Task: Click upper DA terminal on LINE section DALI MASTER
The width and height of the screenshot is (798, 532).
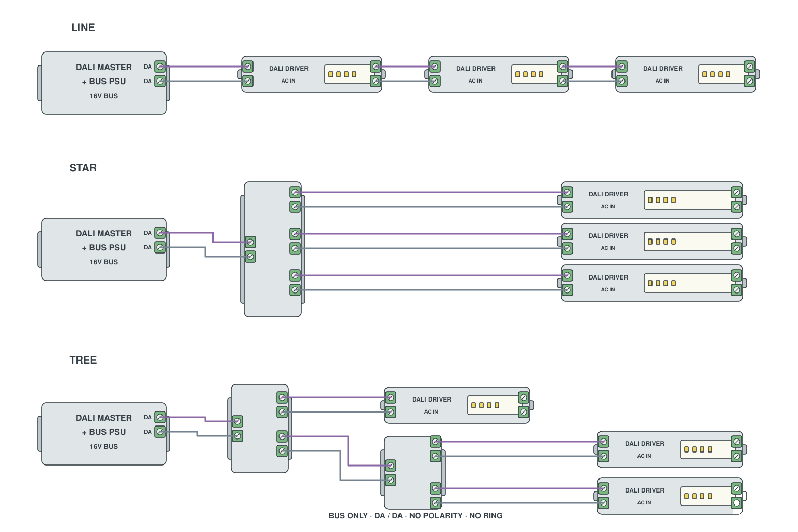Action: (x=161, y=66)
